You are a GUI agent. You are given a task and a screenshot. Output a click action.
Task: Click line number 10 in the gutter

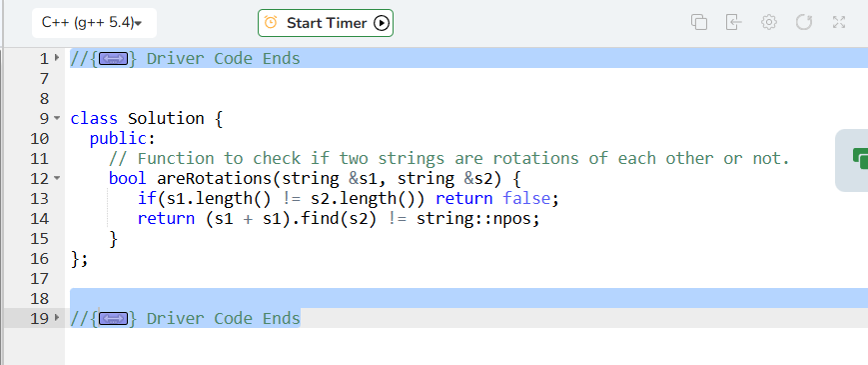[x=39, y=138]
